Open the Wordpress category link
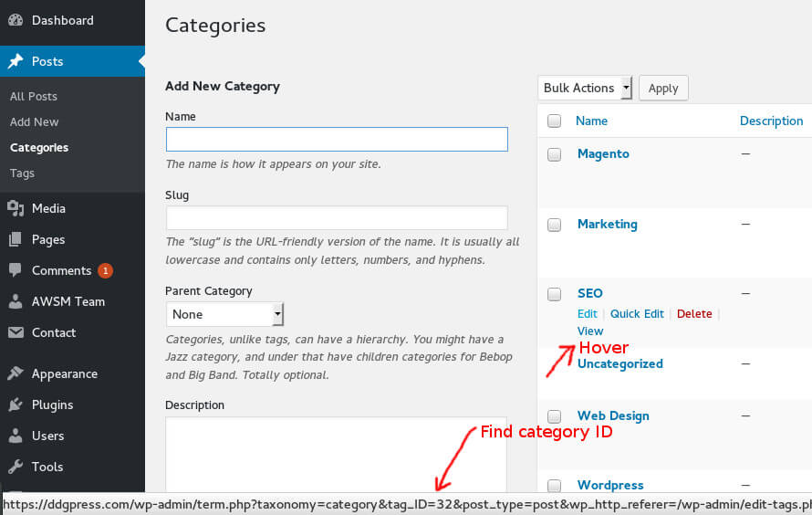This screenshot has width=812, height=515. [610, 486]
